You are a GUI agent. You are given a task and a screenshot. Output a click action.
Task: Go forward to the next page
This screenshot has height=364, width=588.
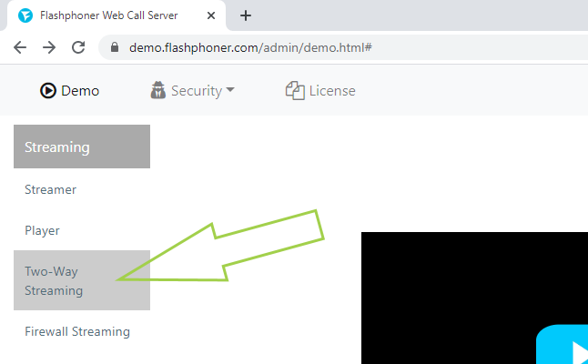[49, 47]
